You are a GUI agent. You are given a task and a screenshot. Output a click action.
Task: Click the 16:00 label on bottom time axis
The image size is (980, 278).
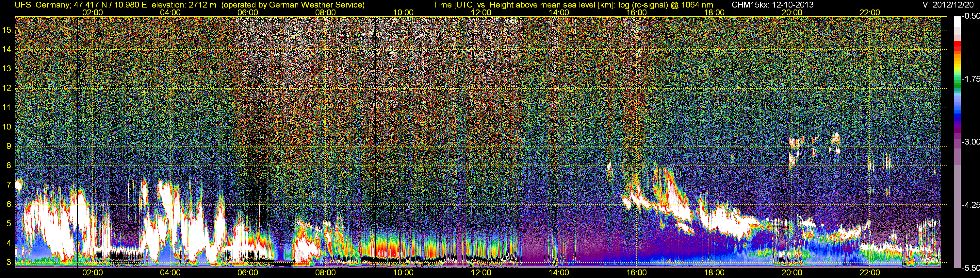coord(636,273)
